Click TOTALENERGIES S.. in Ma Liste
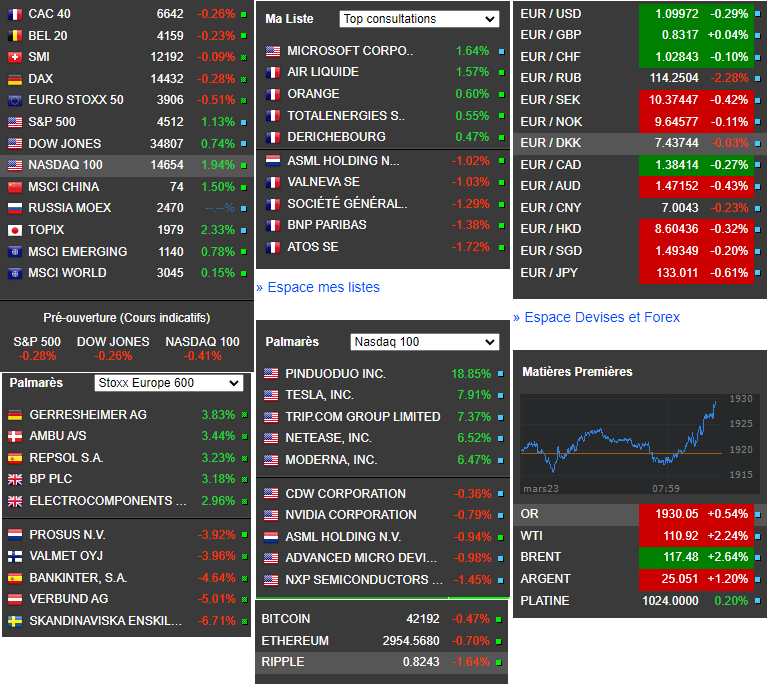772x687 pixels. tap(346, 116)
